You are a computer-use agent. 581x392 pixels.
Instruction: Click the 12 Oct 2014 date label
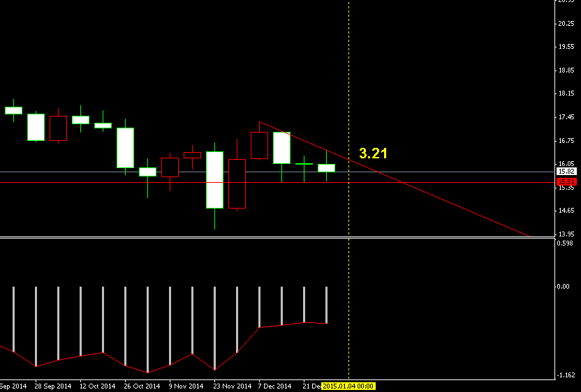97,386
